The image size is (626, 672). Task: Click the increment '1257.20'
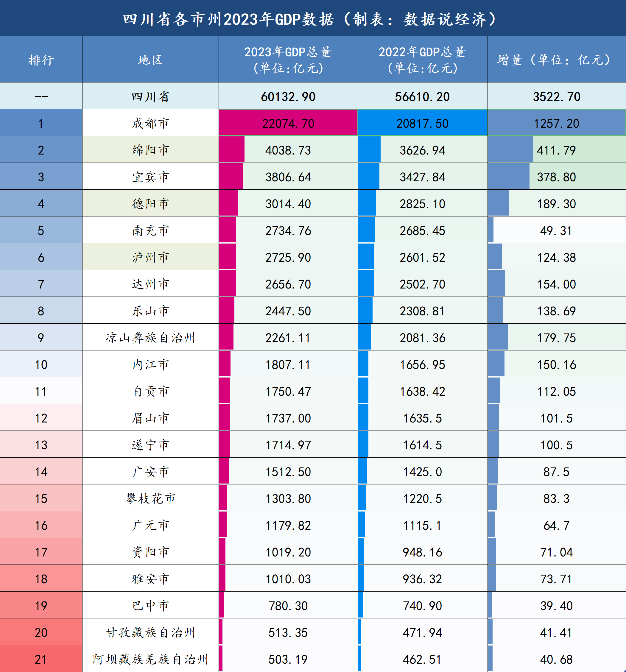556,123
